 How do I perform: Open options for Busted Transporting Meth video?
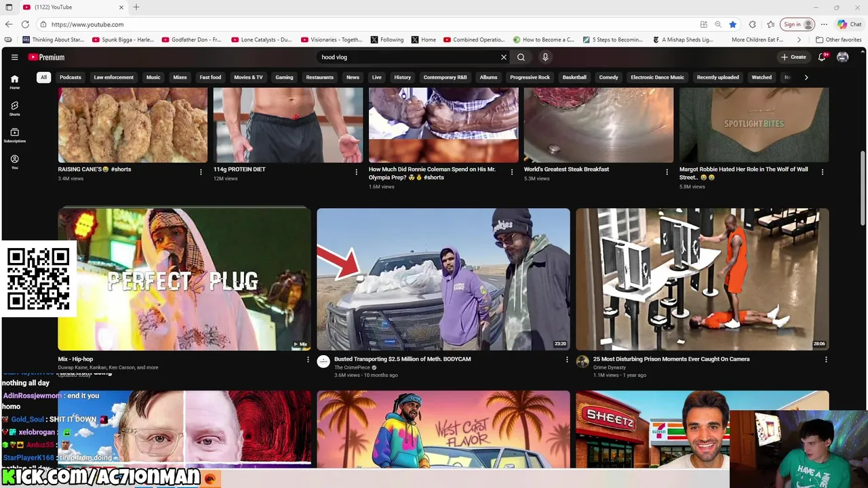[567, 360]
